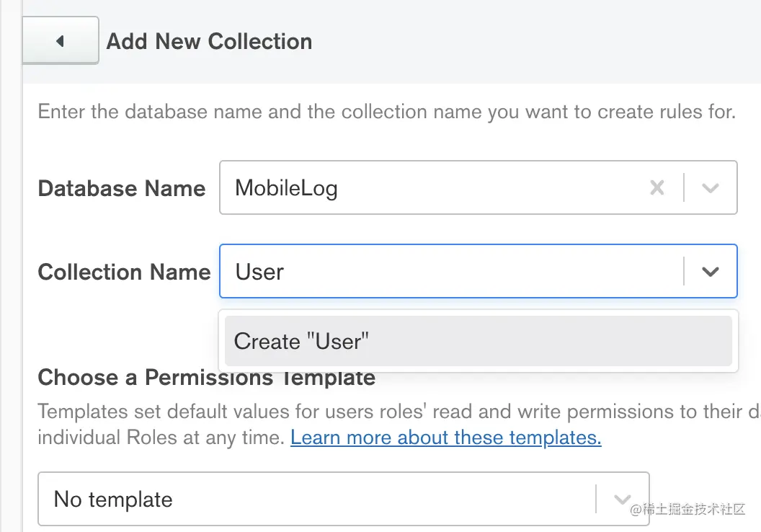Click the Database Name label
Screen dimensions: 761x532
click(x=122, y=189)
